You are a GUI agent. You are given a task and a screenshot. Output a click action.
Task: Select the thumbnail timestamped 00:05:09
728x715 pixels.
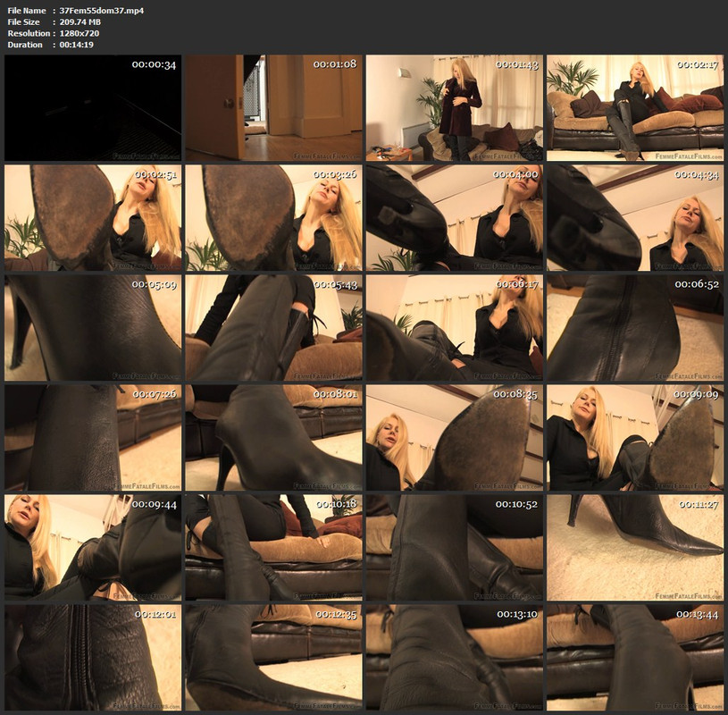coord(93,327)
